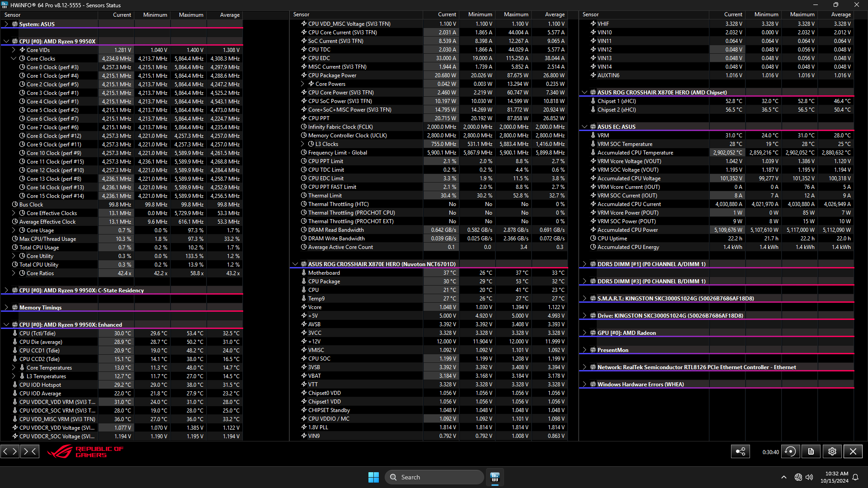The image size is (868, 488).
Task: Collapse the Core Clocks tree node
Action: click(x=14, y=58)
